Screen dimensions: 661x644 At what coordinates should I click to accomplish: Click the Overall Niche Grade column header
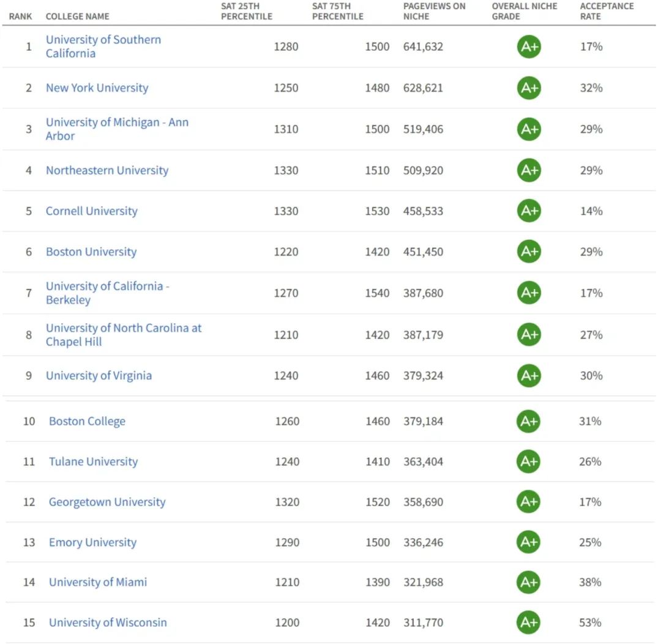525,11
